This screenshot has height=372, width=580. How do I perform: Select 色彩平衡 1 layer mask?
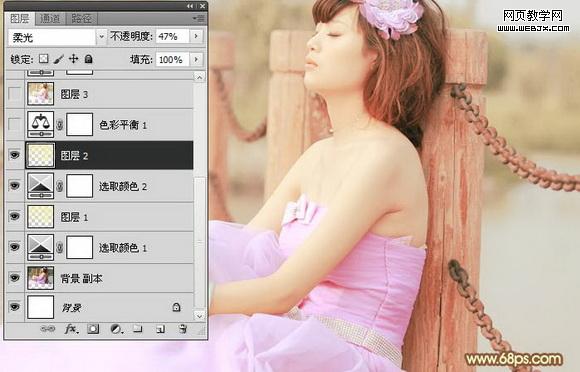[x=80, y=125]
